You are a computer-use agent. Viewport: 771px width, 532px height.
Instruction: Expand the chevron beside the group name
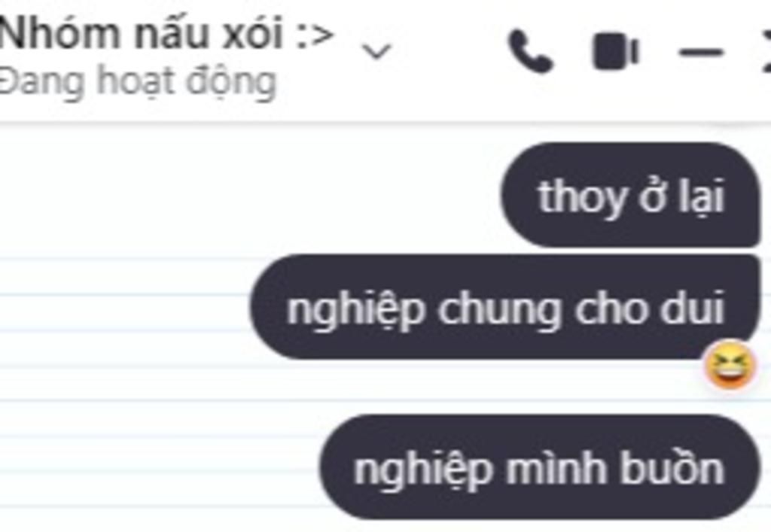click(376, 50)
